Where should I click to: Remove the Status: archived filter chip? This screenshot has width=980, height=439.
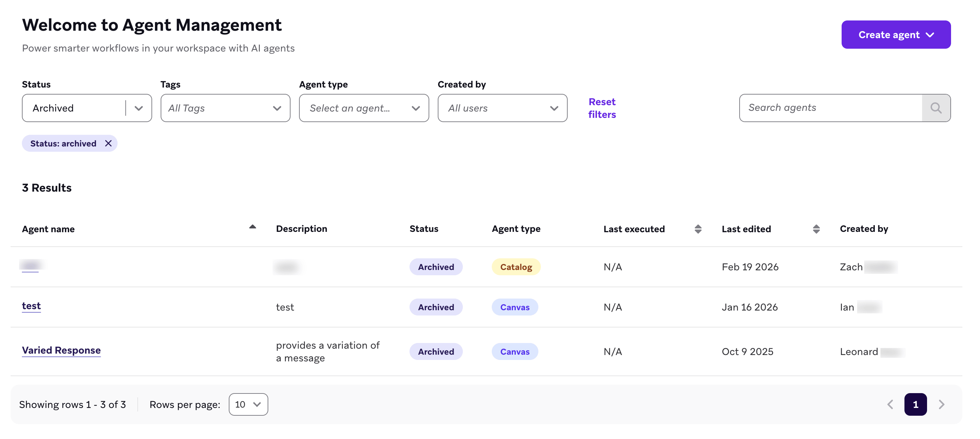click(x=108, y=143)
